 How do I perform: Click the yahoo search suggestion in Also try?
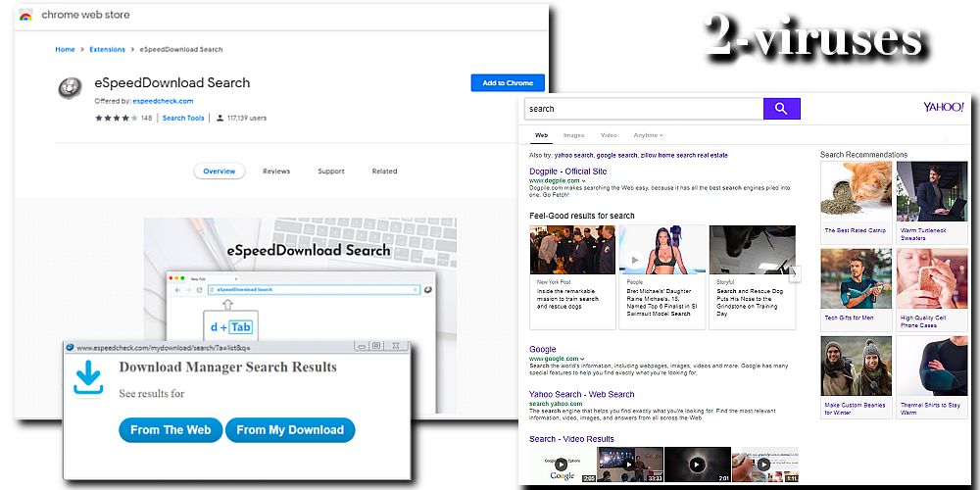[x=573, y=155]
